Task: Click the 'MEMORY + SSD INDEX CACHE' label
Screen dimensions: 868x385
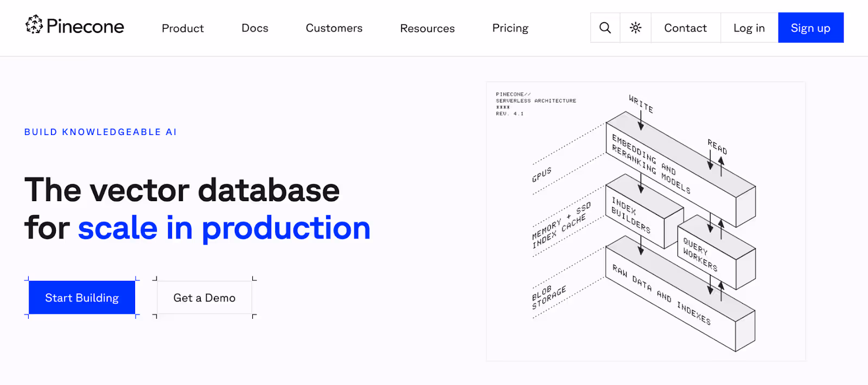Action: 561,225
